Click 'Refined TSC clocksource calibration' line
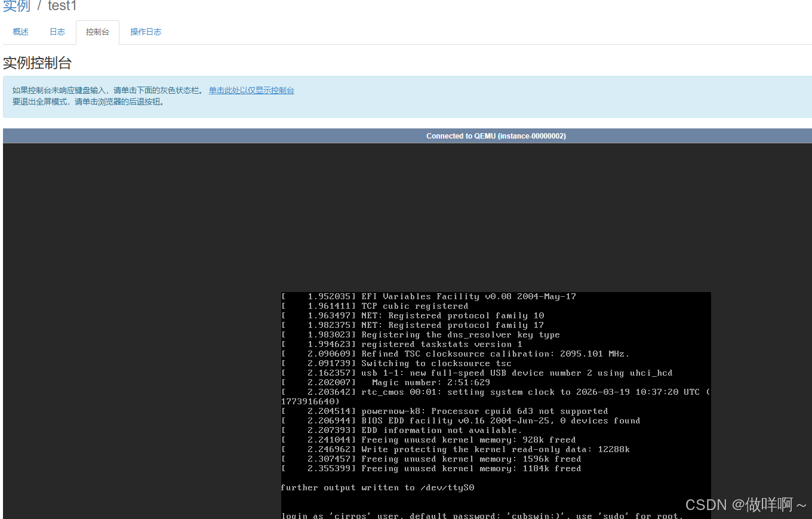Image resolution: width=812 pixels, height=519 pixels. [456, 354]
